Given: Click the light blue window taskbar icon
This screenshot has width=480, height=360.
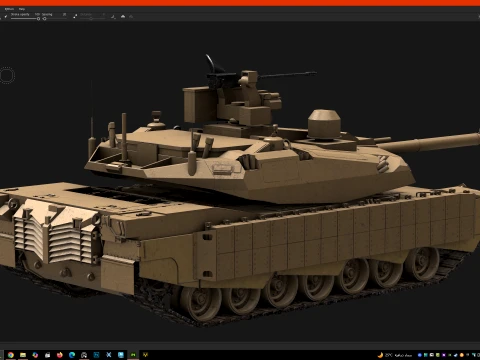Looking at the screenshot, I should pos(121,355).
